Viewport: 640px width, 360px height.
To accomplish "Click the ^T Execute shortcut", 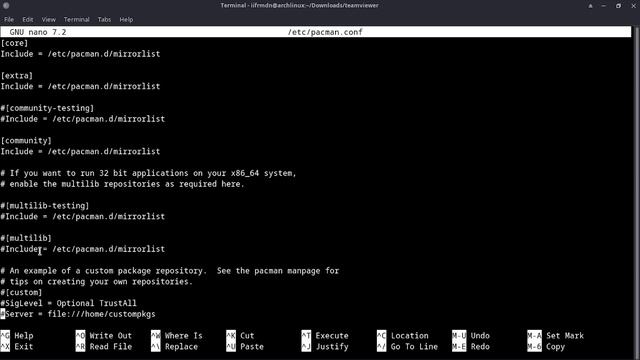I will point(325,336).
